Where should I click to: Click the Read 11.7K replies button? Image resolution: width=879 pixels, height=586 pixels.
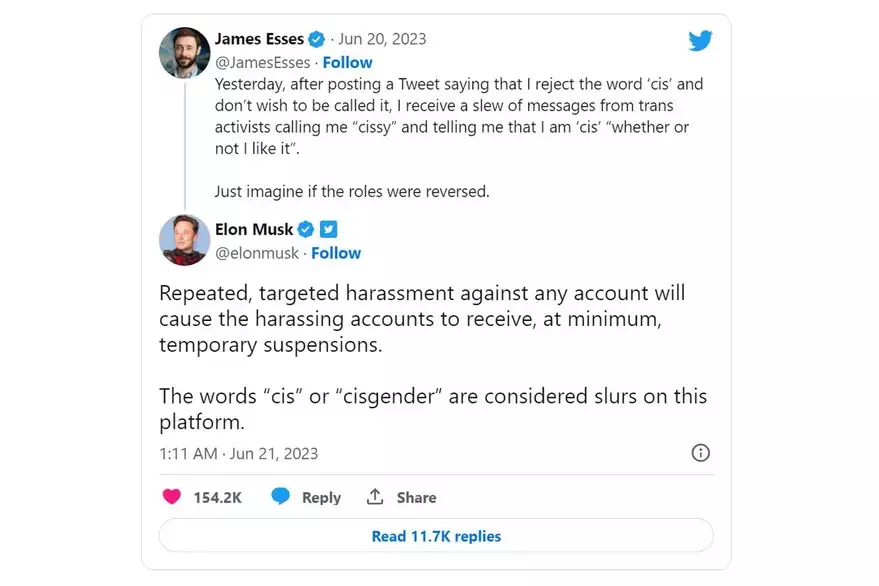coord(436,536)
